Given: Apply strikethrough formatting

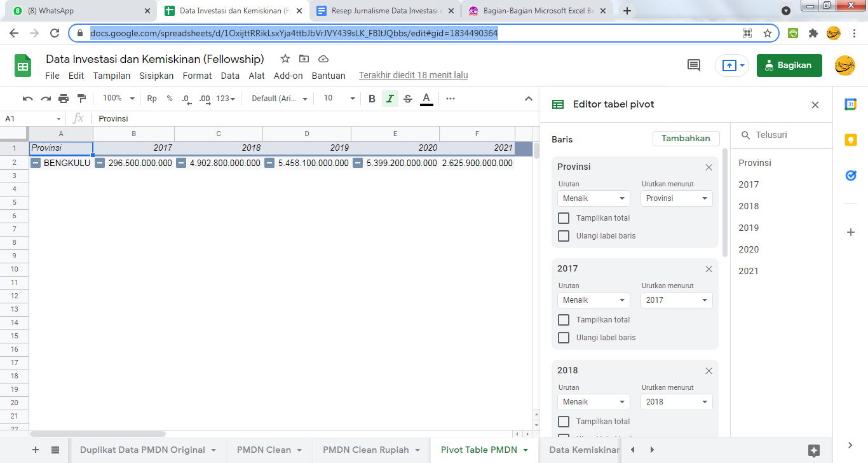Looking at the screenshot, I should click(x=408, y=99).
